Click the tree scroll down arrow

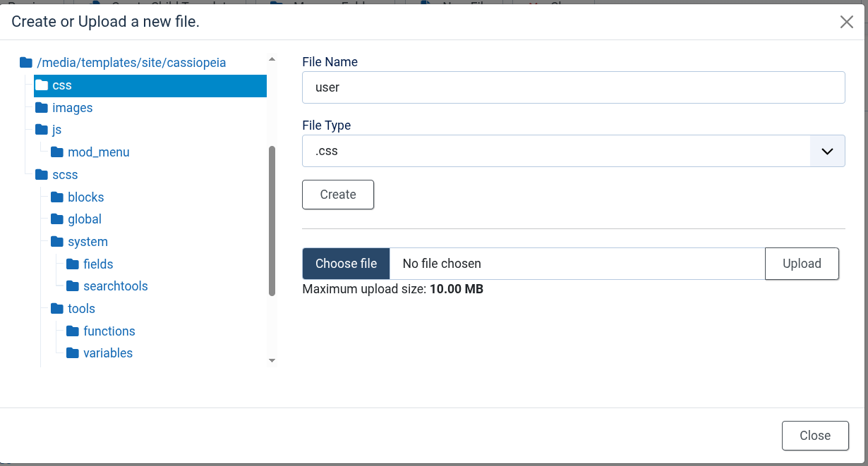(x=272, y=361)
